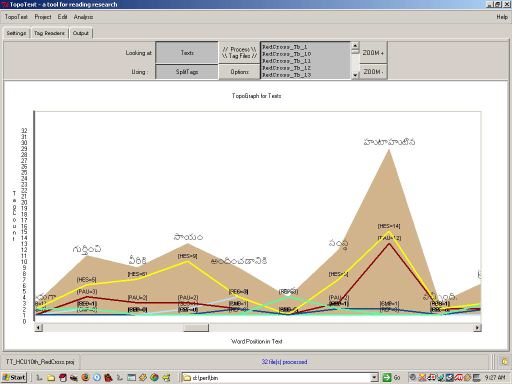Open the Windows Start menu
The image size is (512, 384).
[x=14, y=377]
